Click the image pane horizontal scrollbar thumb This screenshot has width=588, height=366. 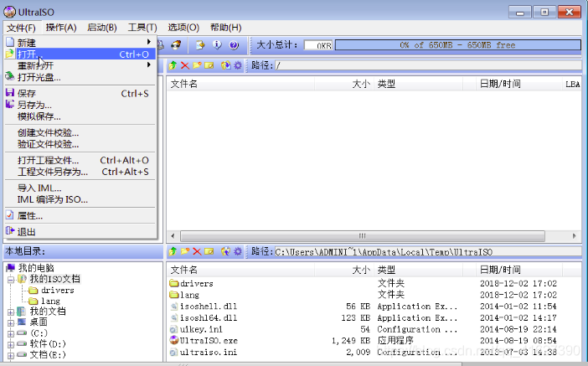pyautogui.click(x=362, y=236)
